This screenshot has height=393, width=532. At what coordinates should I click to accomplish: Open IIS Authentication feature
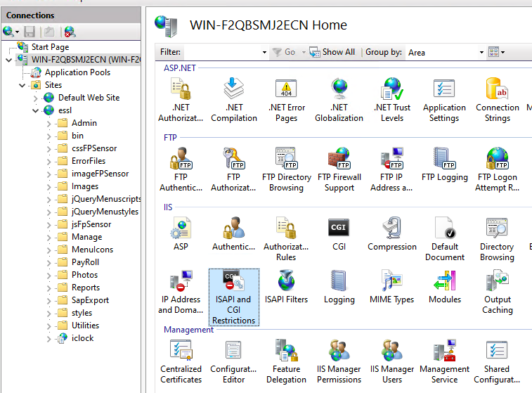(x=234, y=234)
